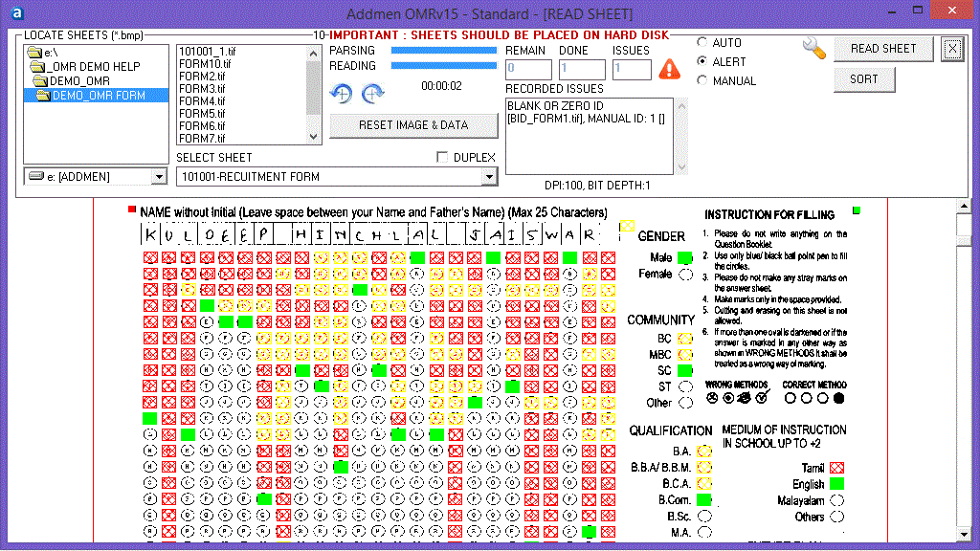Choose the MANUAL radio option
The width and height of the screenshot is (980, 551).
pyautogui.click(x=703, y=81)
